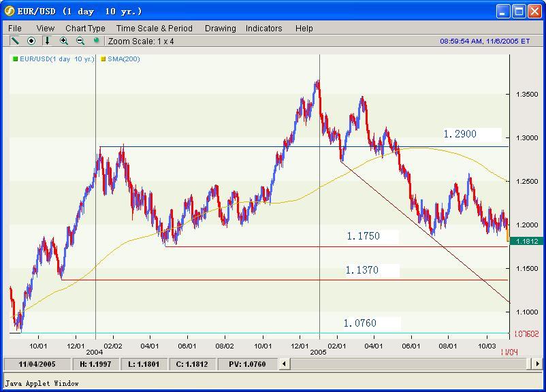Minimize the EUR/USD chart window

point(503,12)
